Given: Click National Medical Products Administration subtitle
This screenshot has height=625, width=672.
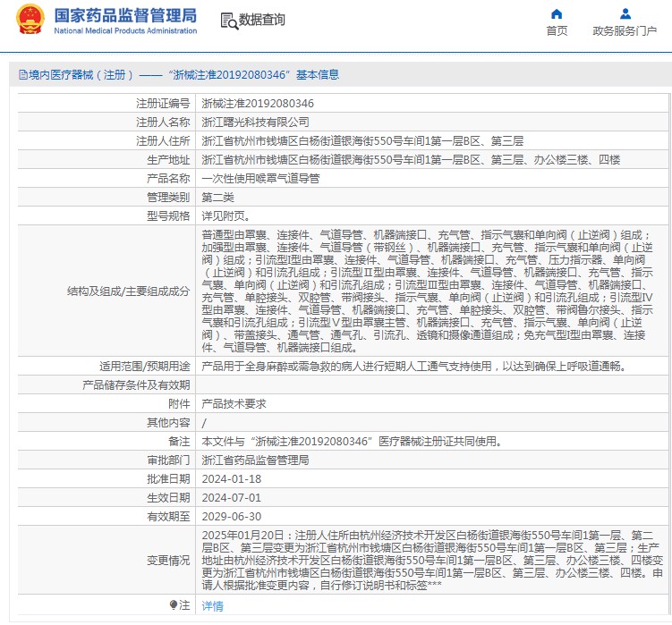Looking at the screenshot, I should (x=125, y=30).
